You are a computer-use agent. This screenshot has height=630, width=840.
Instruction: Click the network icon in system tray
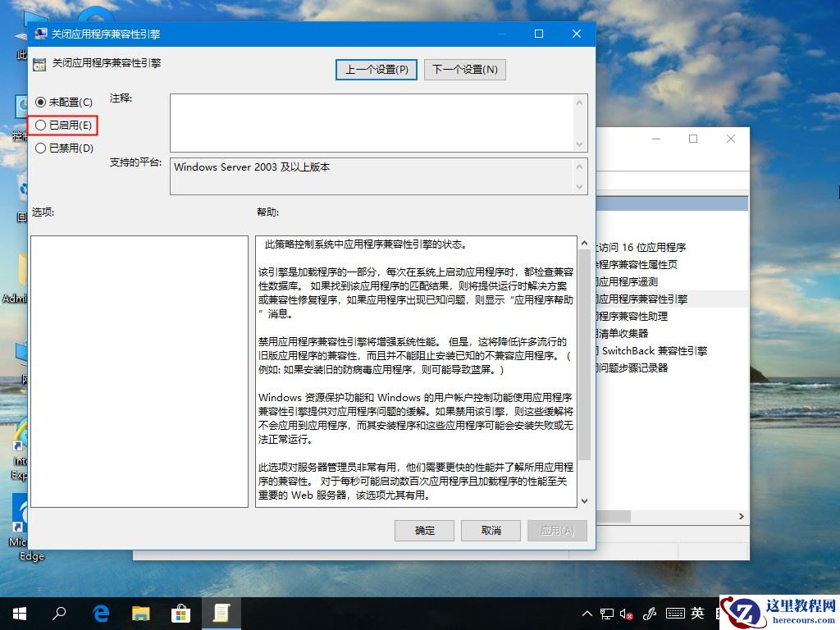(607, 613)
